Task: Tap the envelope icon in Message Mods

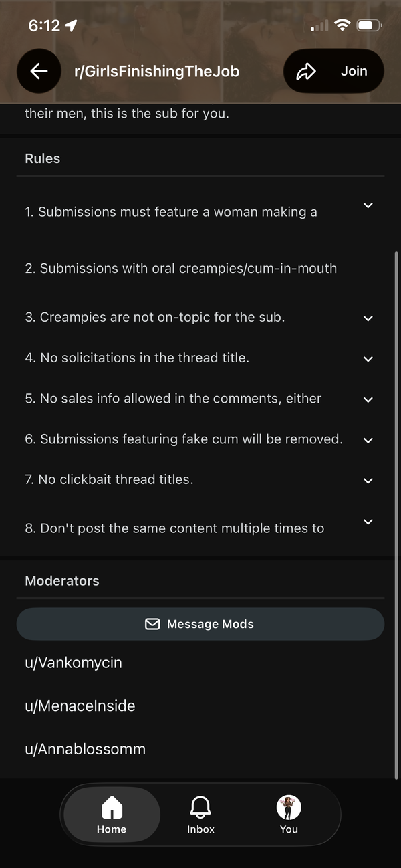Action: [152, 624]
